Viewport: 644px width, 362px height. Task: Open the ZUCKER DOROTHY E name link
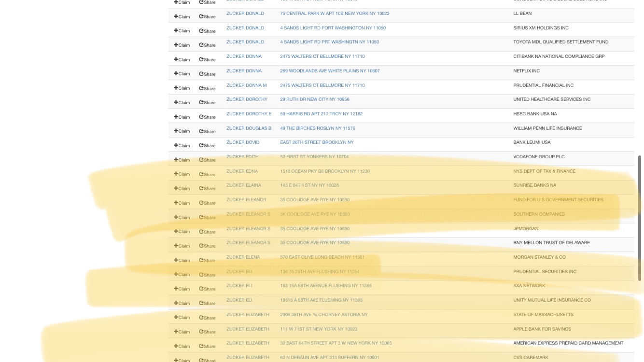point(249,114)
